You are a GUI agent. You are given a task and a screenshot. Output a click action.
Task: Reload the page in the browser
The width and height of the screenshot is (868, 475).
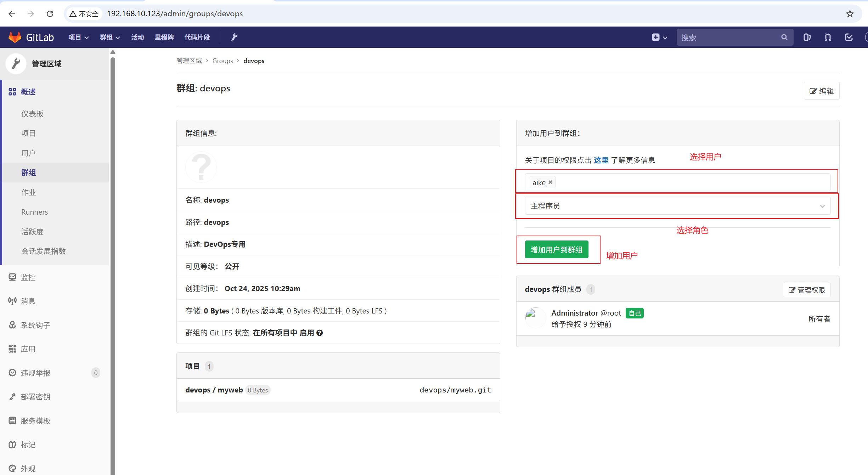click(50, 14)
